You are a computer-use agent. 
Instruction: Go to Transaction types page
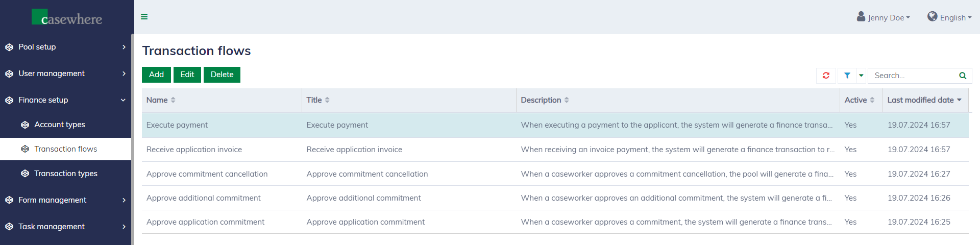(66, 174)
